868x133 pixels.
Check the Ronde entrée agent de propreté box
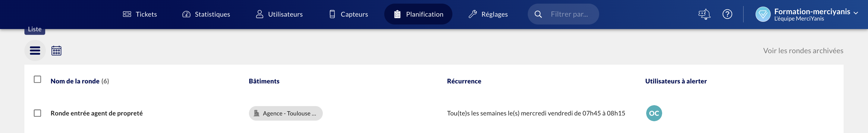coord(37,113)
